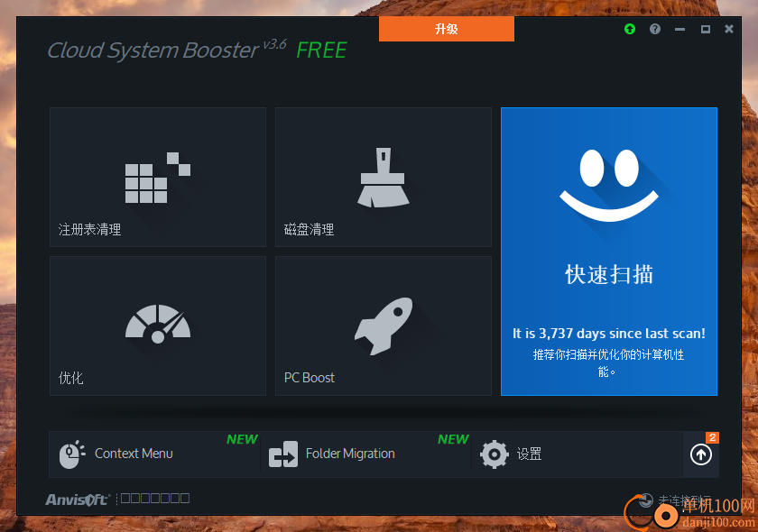Click the folder arrow icon for Folder Migration
The width and height of the screenshot is (758, 532).
pyautogui.click(x=282, y=454)
